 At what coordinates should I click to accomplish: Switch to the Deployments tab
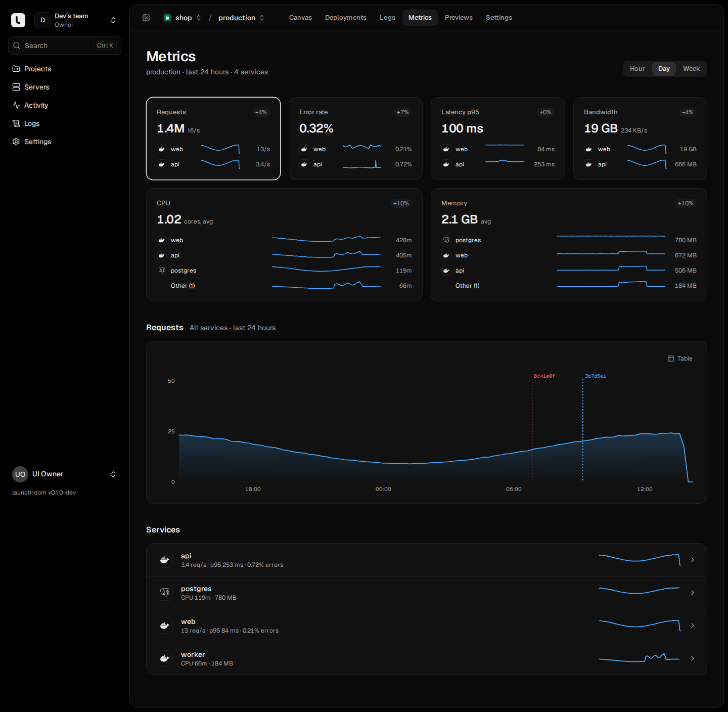346,18
